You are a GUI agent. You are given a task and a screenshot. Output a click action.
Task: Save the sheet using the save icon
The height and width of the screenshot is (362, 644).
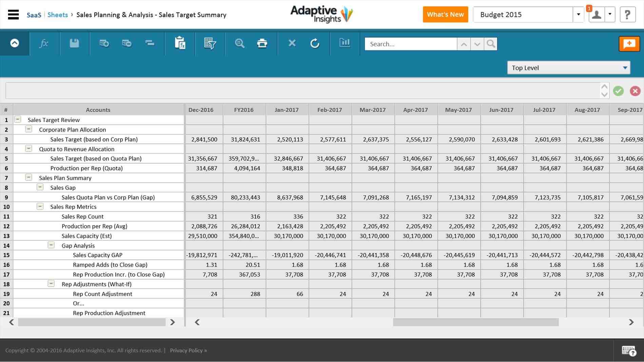74,43
